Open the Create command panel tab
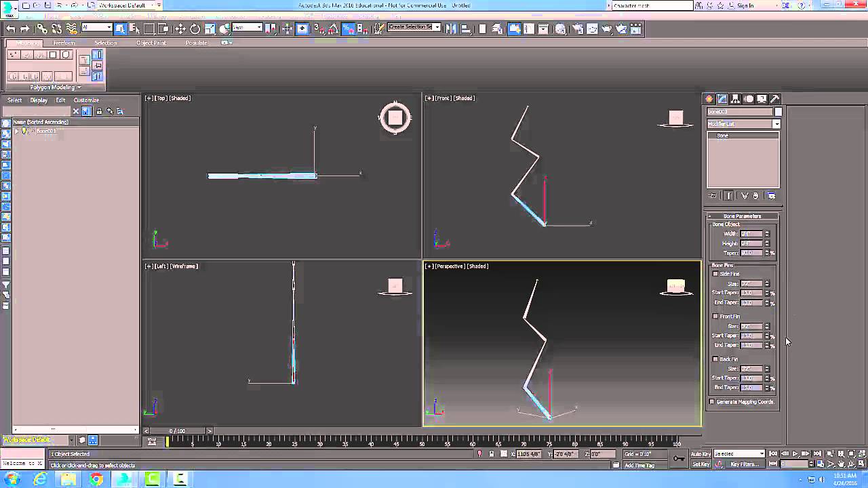The width and height of the screenshot is (868, 488). coord(709,99)
